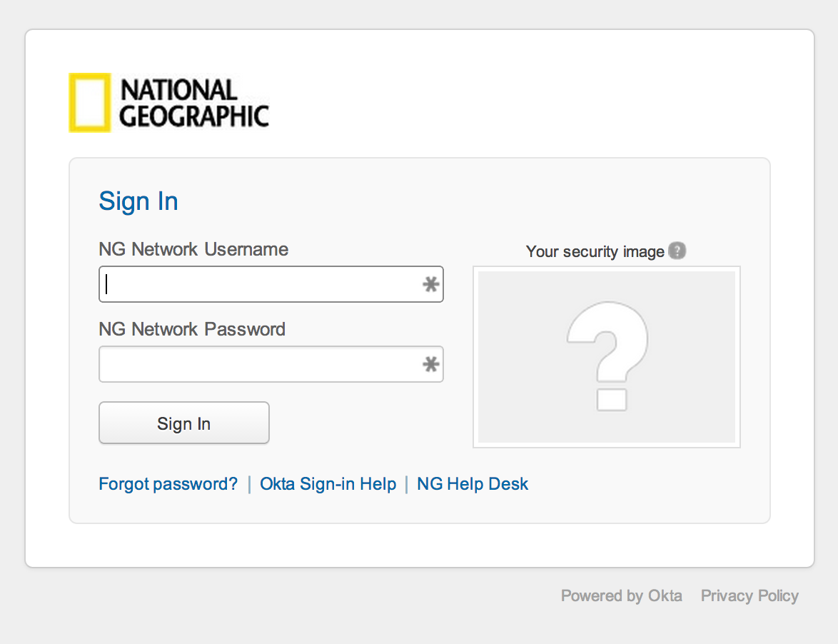
Task: Click the National Geographic wordmark text
Action: (194, 103)
